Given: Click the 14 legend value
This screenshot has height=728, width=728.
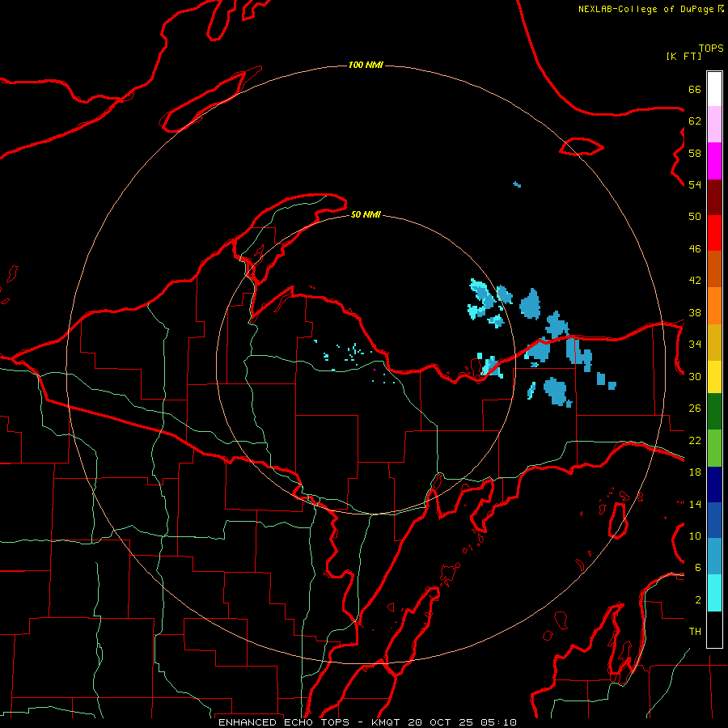Looking at the screenshot, I should (695, 504).
